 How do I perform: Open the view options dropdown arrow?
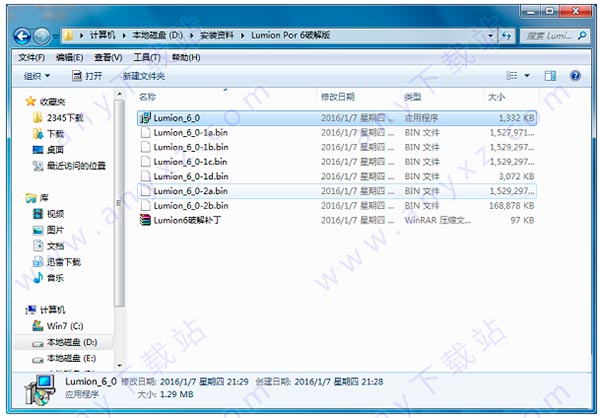click(527, 76)
